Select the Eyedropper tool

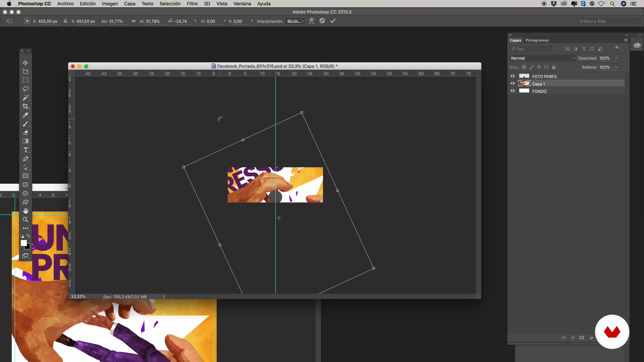click(x=25, y=115)
